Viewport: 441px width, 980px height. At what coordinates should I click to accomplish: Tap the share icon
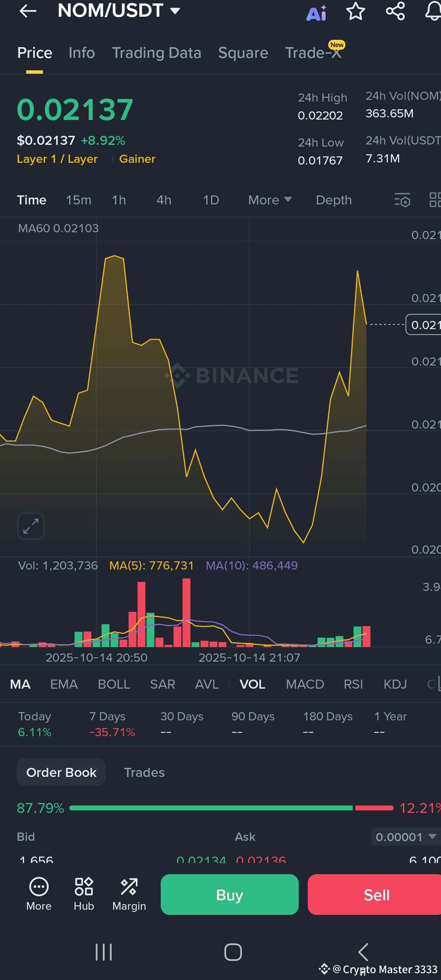[x=395, y=11]
